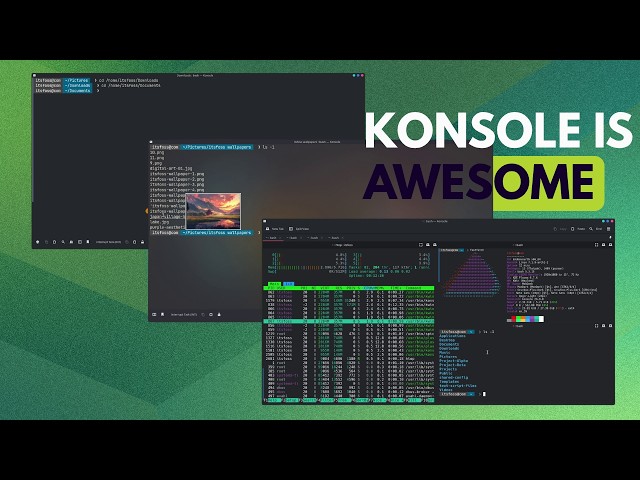The image size is (640, 480).
Task: Maximize the neofetch split pane
Action: pyautogui.click(x=596, y=245)
